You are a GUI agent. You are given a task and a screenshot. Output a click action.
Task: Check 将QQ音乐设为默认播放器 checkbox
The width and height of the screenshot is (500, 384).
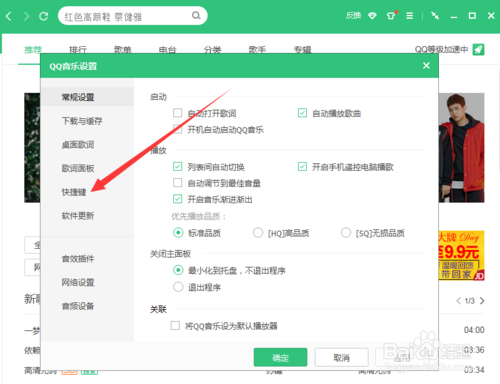pos(175,325)
